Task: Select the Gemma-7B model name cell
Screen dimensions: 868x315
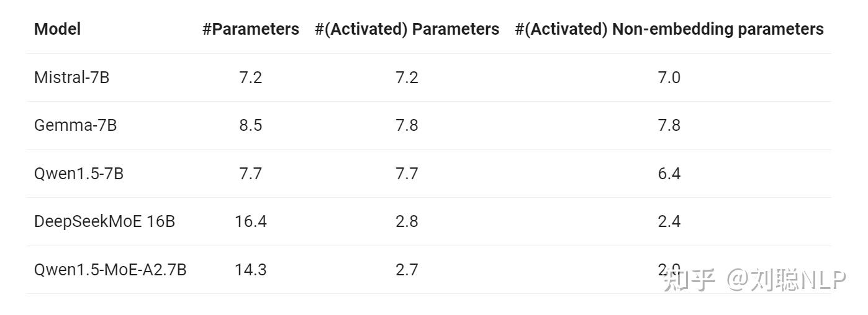Action: 75,125
